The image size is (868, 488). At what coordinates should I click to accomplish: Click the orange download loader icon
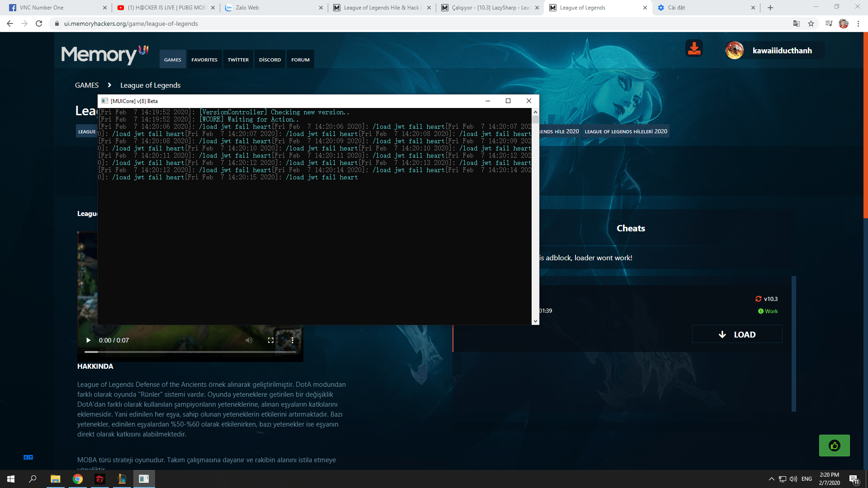694,48
